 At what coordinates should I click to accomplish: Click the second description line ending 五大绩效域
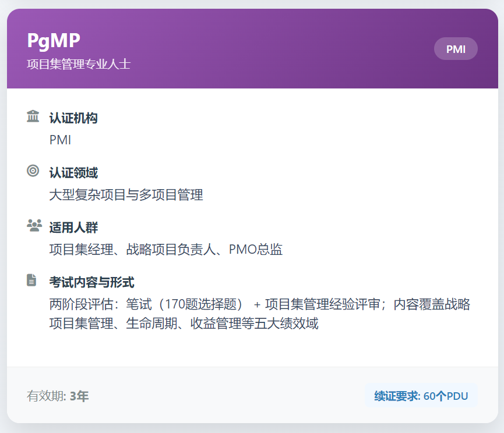tap(184, 324)
